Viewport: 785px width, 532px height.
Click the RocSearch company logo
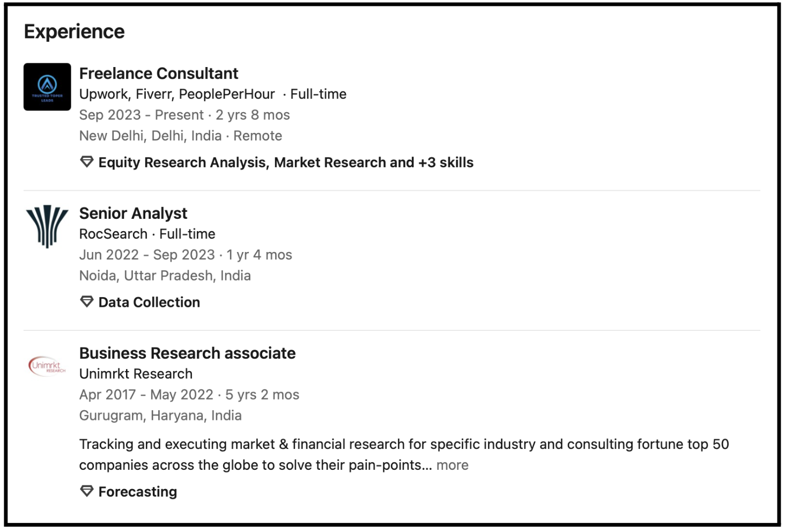click(x=47, y=226)
